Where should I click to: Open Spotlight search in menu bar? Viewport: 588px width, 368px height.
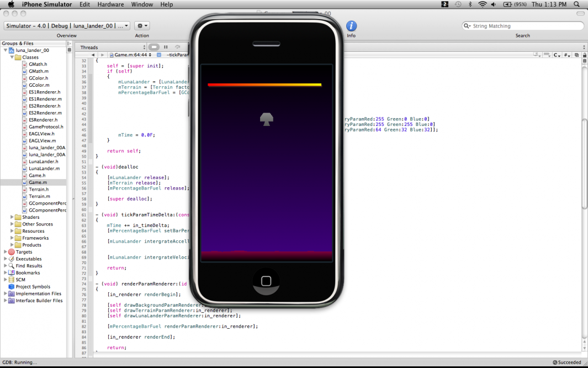pos(577,4)
